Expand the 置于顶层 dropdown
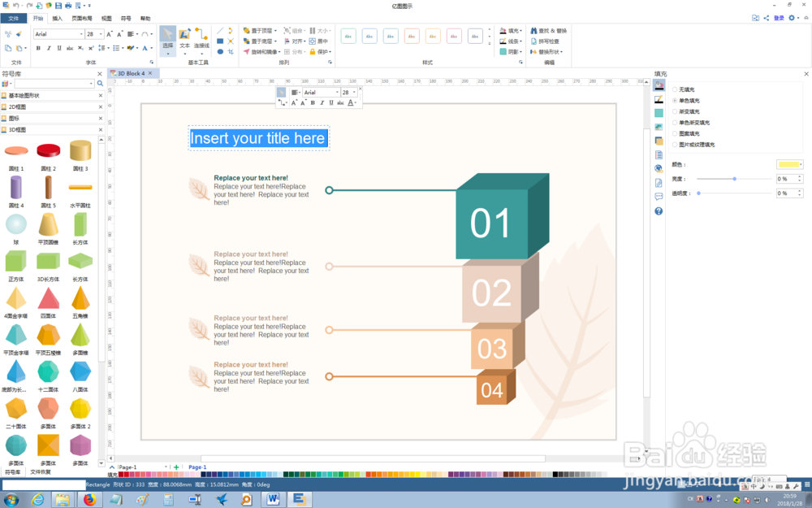Screen dimensions: 812x508 pyautogui.click(x=275, y=31)
